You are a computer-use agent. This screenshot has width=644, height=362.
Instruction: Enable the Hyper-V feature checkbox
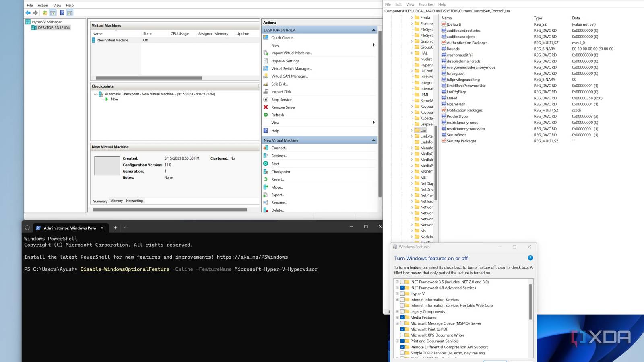click(402, 294)
